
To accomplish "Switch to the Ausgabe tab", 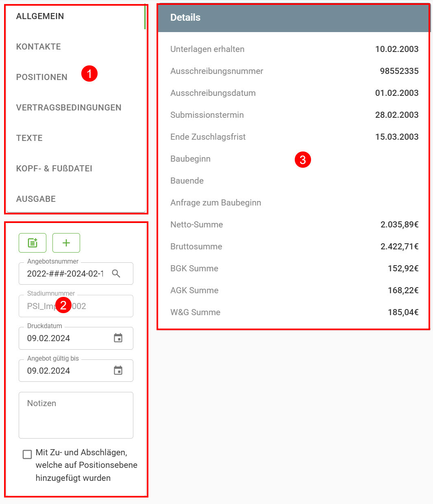I will pos(36,199).
